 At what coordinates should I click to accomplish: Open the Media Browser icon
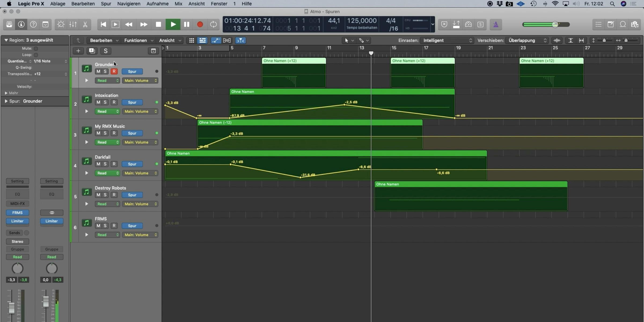(x=635, y=24)
